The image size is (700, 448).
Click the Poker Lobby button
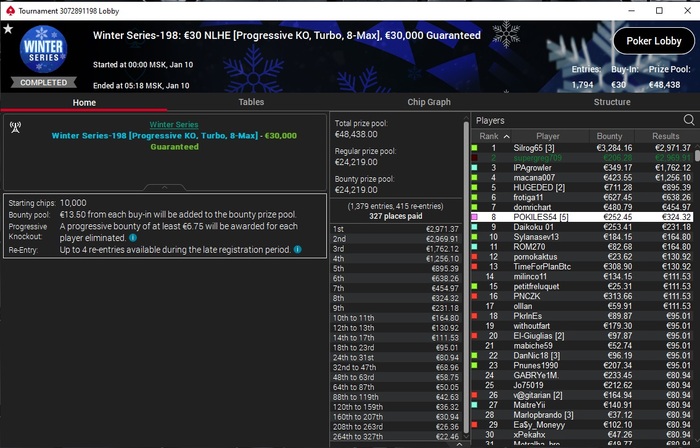click(x=654, y=41)
